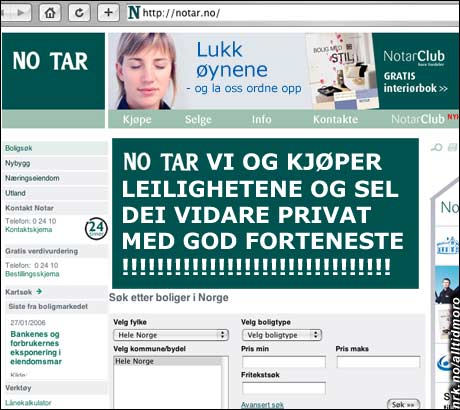
Task: Select Næringseiendom in the sidebar
Action: coord(55,178)
